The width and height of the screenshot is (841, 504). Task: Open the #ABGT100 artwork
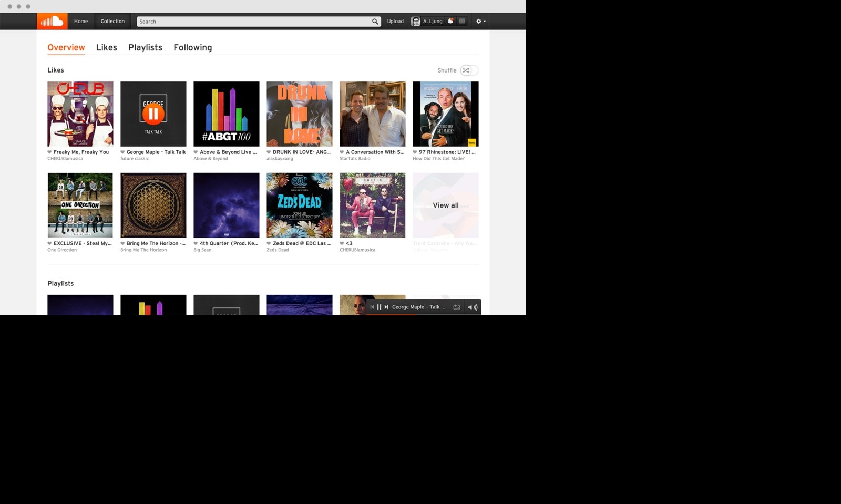(x=227, y=114)
